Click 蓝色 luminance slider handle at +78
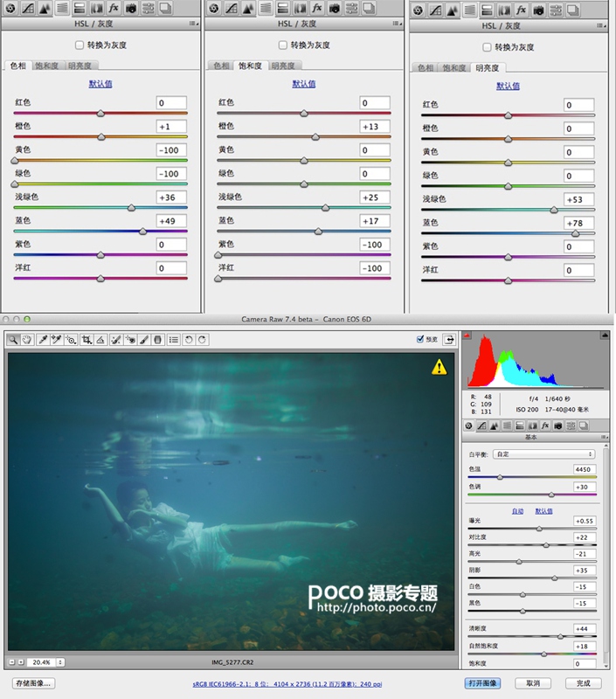616x699 pixels. coord(576,233)
